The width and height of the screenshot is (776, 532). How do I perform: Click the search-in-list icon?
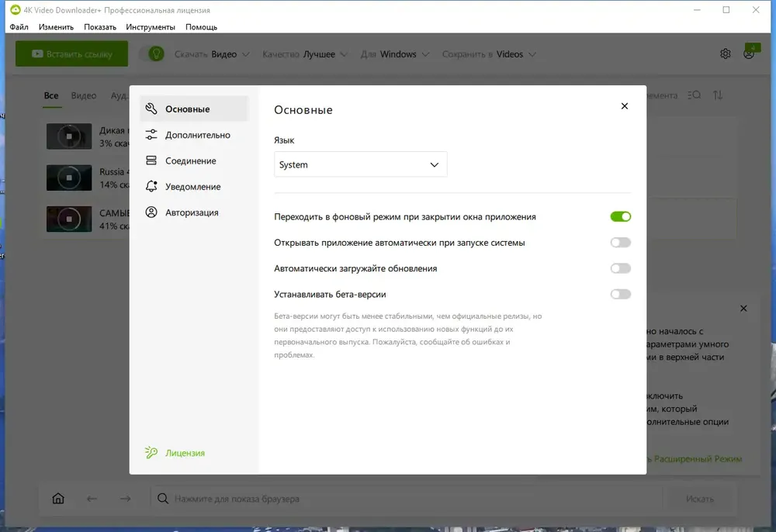tap(694, 95)
